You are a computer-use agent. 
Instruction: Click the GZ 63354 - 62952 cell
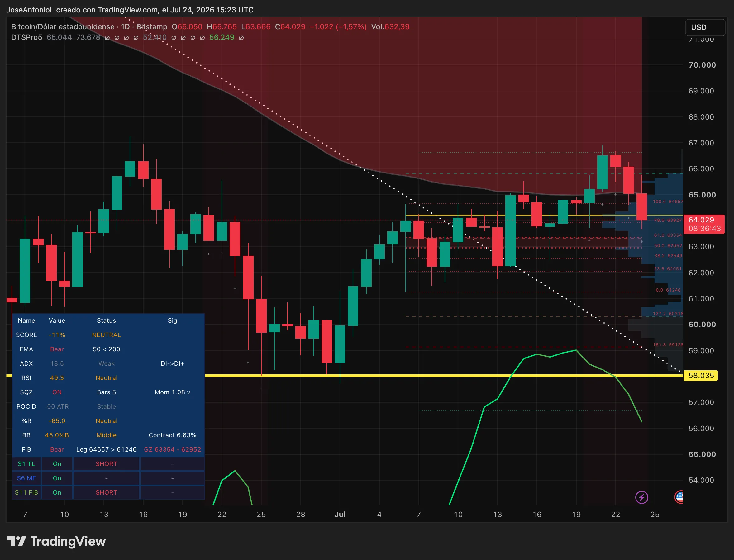point(172,450)
